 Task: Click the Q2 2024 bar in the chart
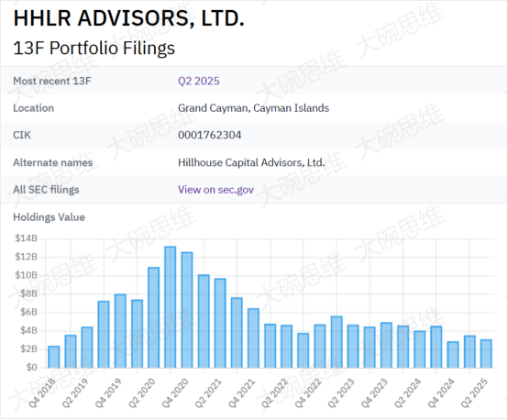click(x=420, y=349)
